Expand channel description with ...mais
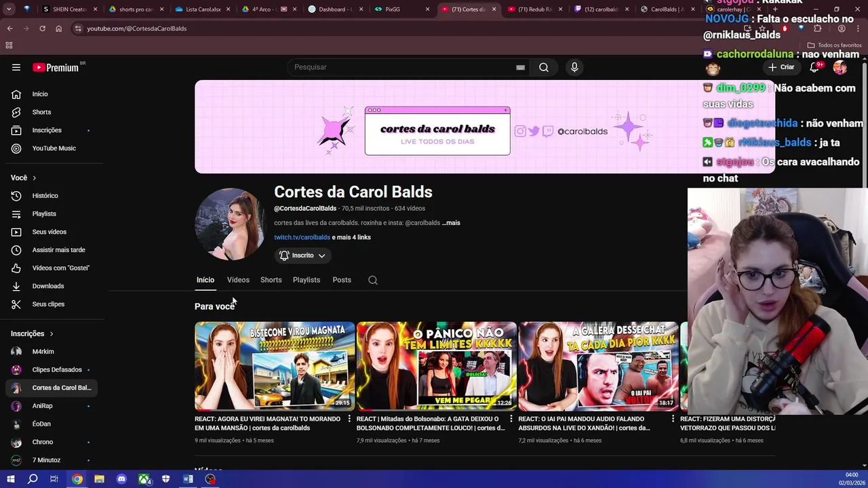 point(451,223)
